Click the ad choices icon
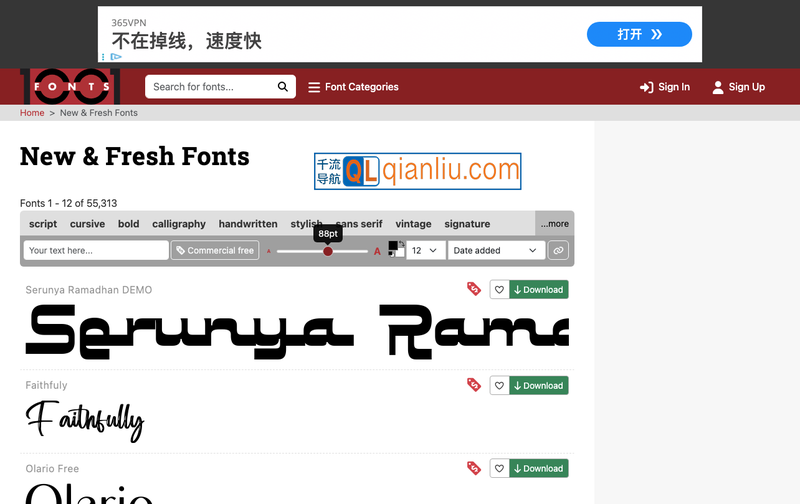Image resolution: width=800 pixels, height=504 pixels. point(116,57)
